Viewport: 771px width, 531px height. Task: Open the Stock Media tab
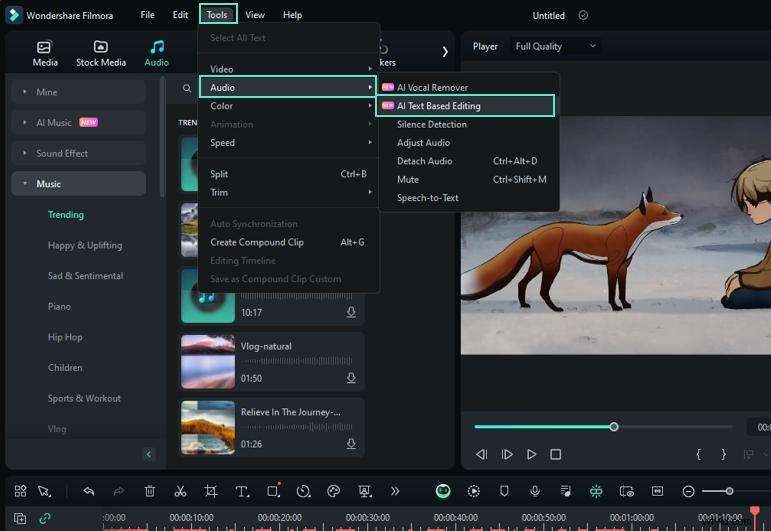(101, 54)
